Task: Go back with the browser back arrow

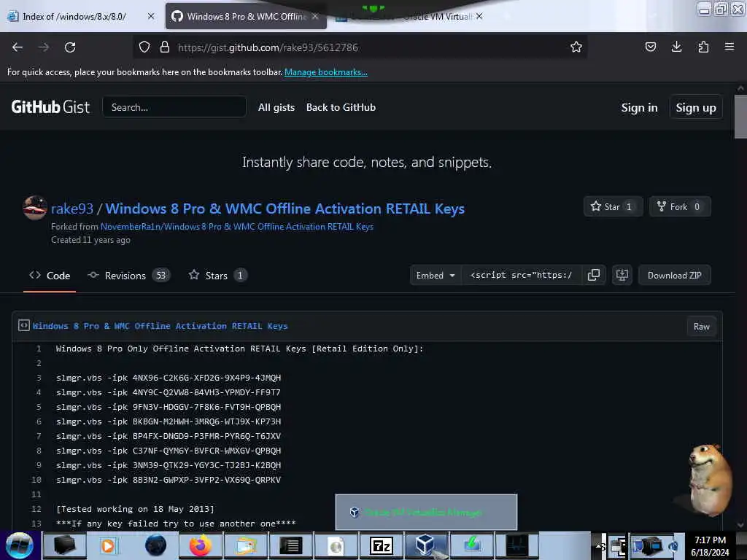Action: coord(18,47)
